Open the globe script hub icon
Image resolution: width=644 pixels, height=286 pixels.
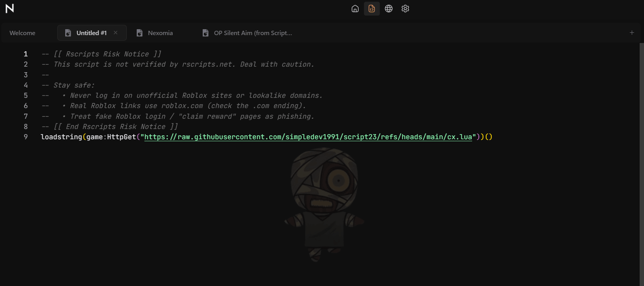[389, 9]
